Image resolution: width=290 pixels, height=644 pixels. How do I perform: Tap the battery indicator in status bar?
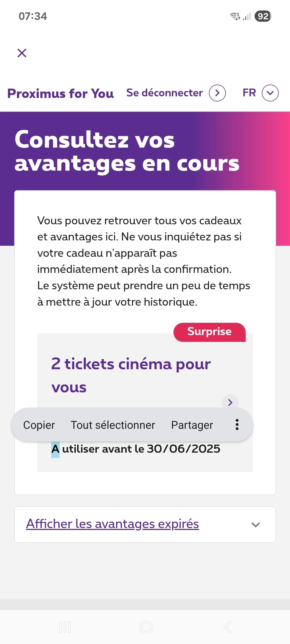[x=263, y=16]
